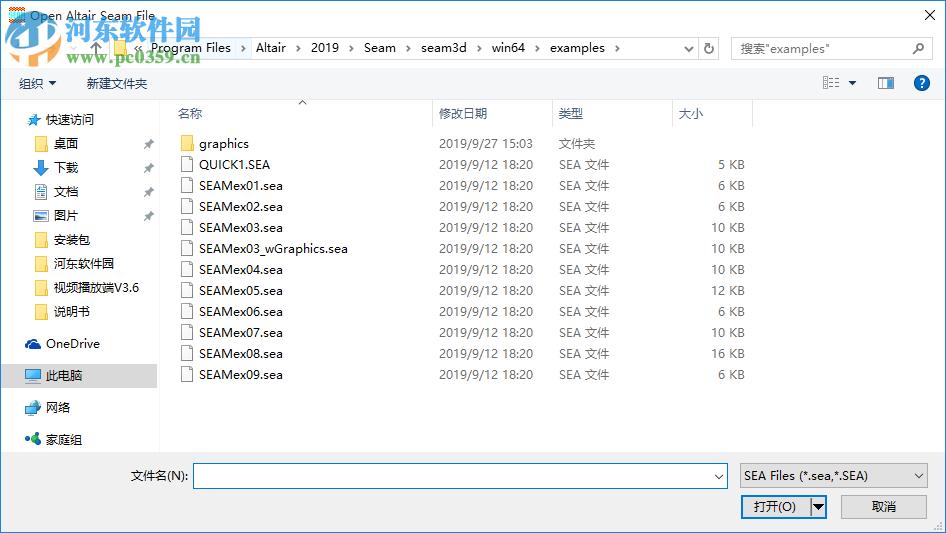Go to Altair in breadcrumb path
Image resolution: width=946 pixels, height=533 pixels.
coord(270,48)
